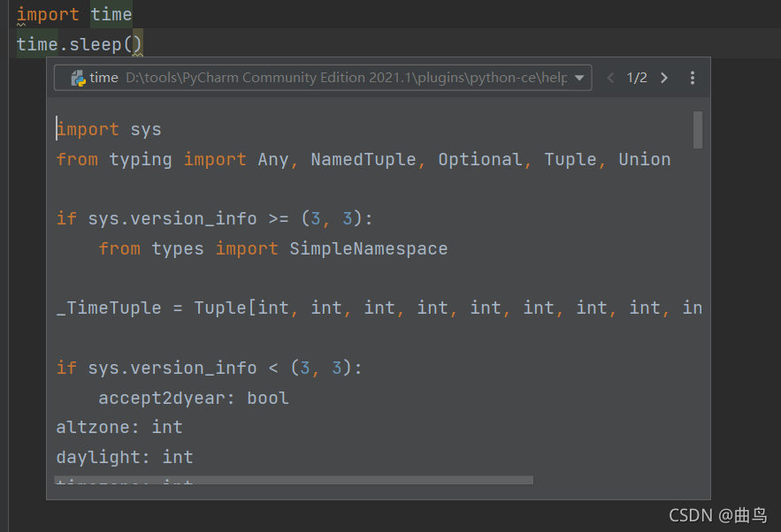Screen dimensions: 781x532
Task: Place cursor inside sleep() parentheses
Action: [x=133, y=44]
